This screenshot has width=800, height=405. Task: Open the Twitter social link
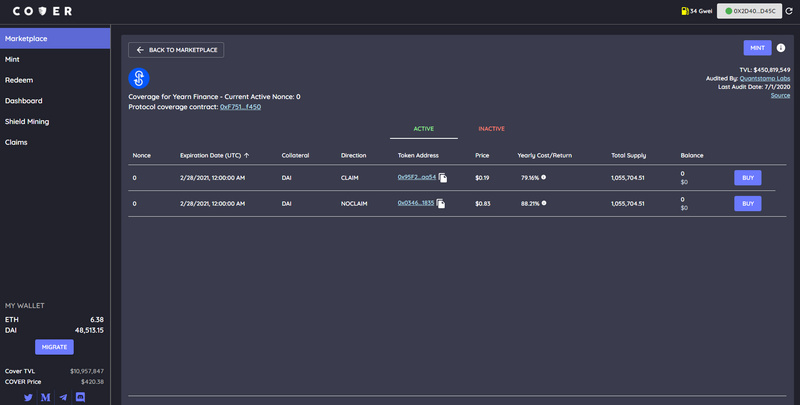[x=28, y=397]
